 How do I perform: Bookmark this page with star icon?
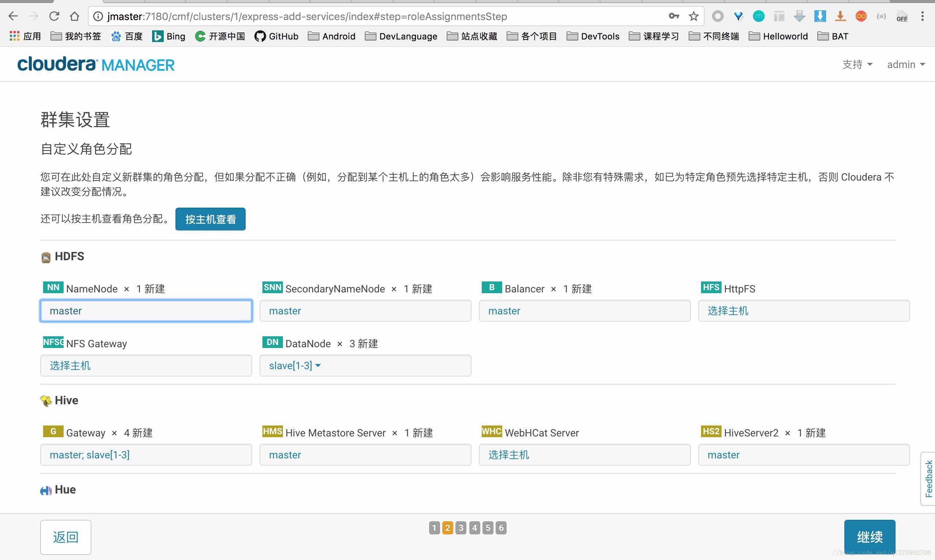coord(693,16)
